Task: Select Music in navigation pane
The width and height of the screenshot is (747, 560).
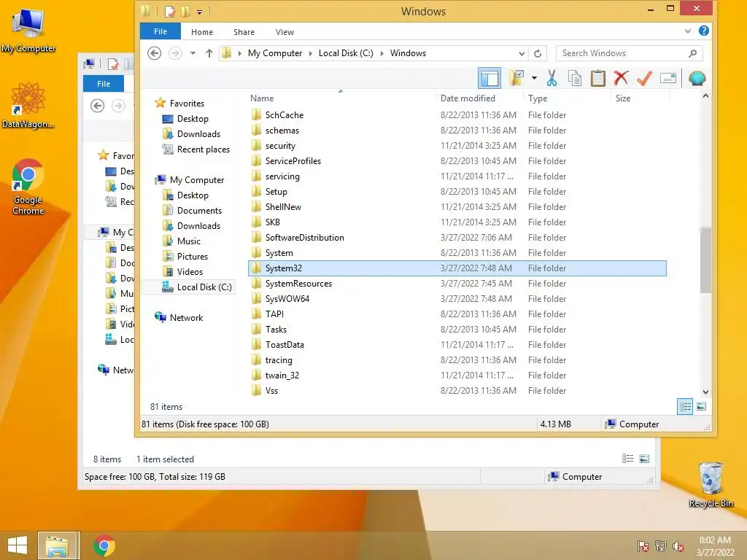Action: (x=182, y=241)
